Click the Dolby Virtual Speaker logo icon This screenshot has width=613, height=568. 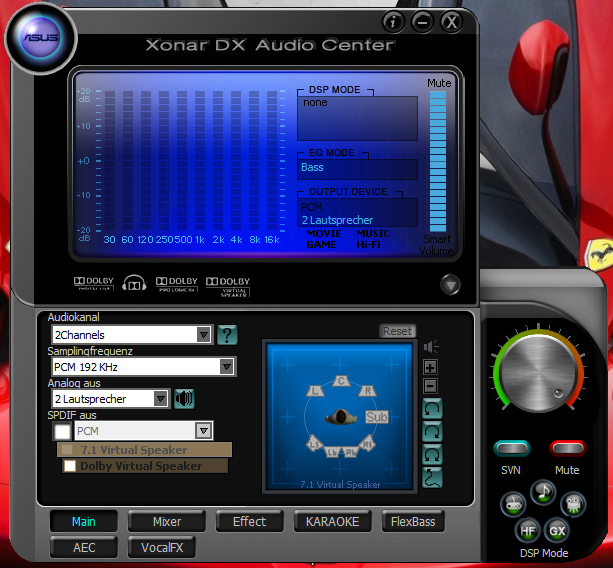[228, 286]
